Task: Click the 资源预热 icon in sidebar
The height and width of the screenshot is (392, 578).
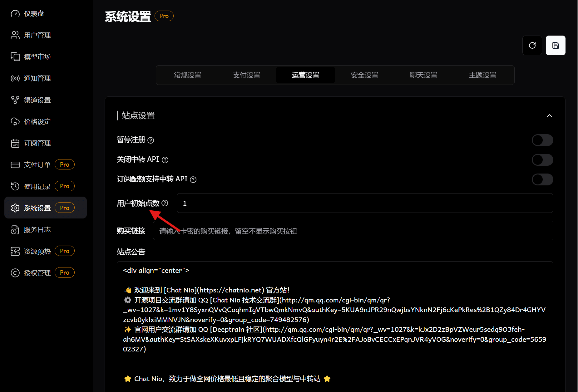Action: 15,251
